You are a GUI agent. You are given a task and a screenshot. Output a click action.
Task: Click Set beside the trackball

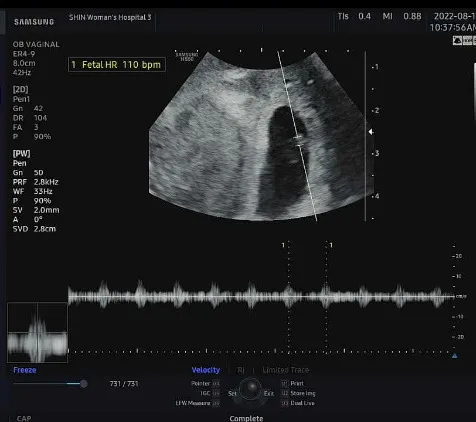(232, 393)
